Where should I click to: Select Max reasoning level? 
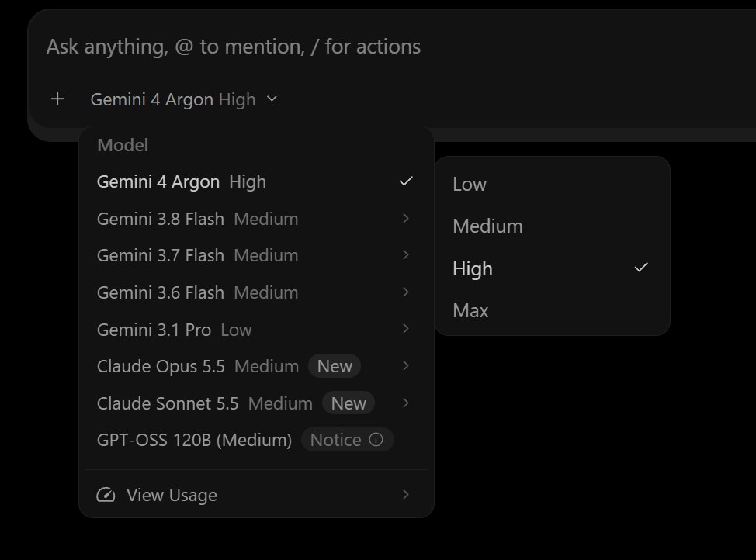click(553, 310)
